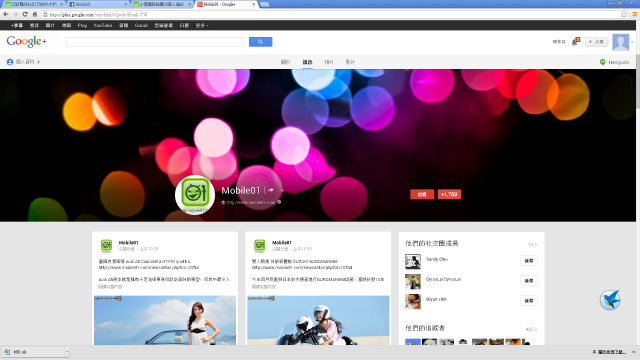Click the user avatar in header

(x=620, y=42)
